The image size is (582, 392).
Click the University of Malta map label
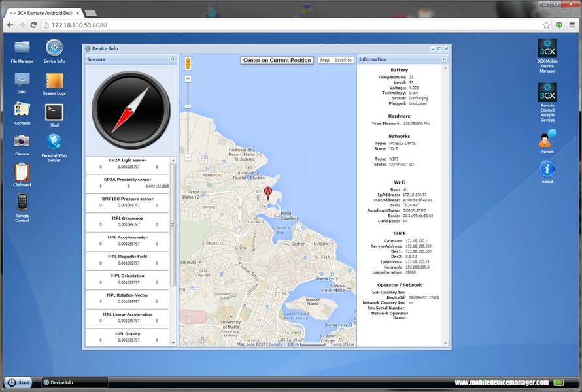pyautogui.click(x=230, y=325)
